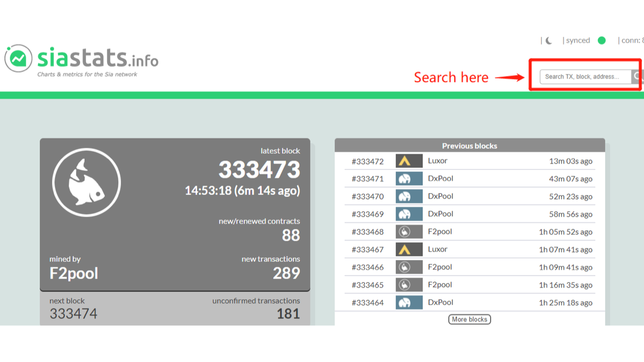The width and height of the screenshot is (644, 362).
Task: Open block #333467 in the list
Action: tap(368, 249)
